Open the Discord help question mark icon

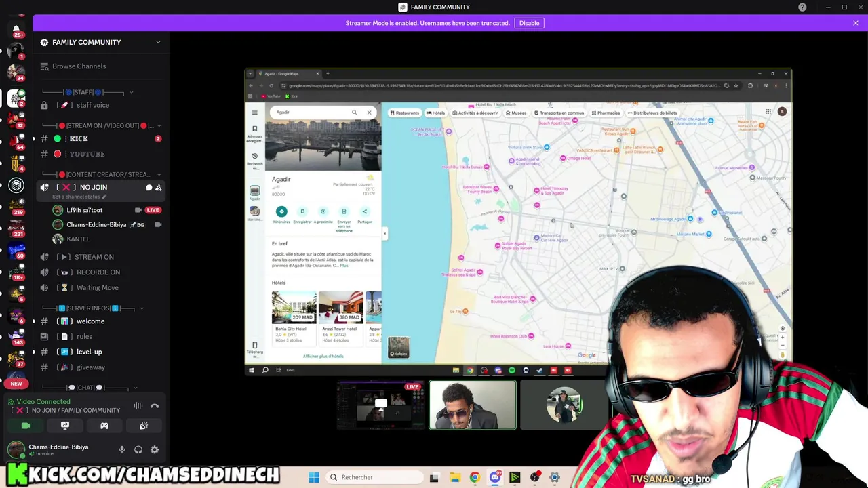coord(802,7)
